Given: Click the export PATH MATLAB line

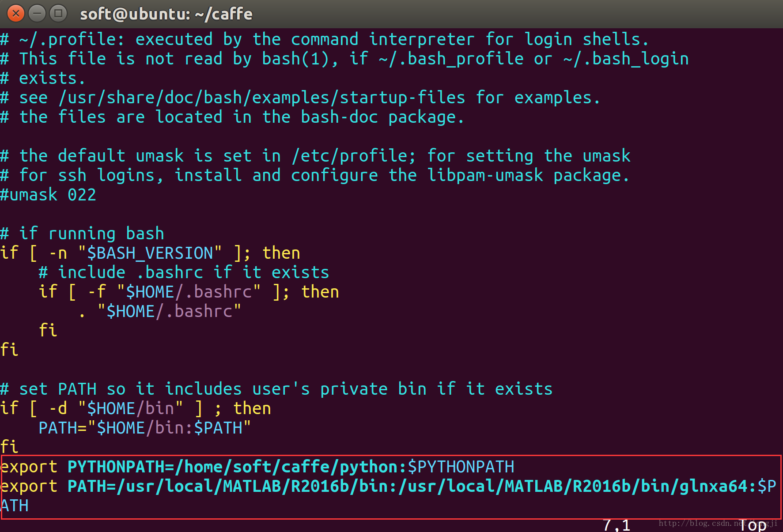Looking at the screenshot, I should click(388, 495).
